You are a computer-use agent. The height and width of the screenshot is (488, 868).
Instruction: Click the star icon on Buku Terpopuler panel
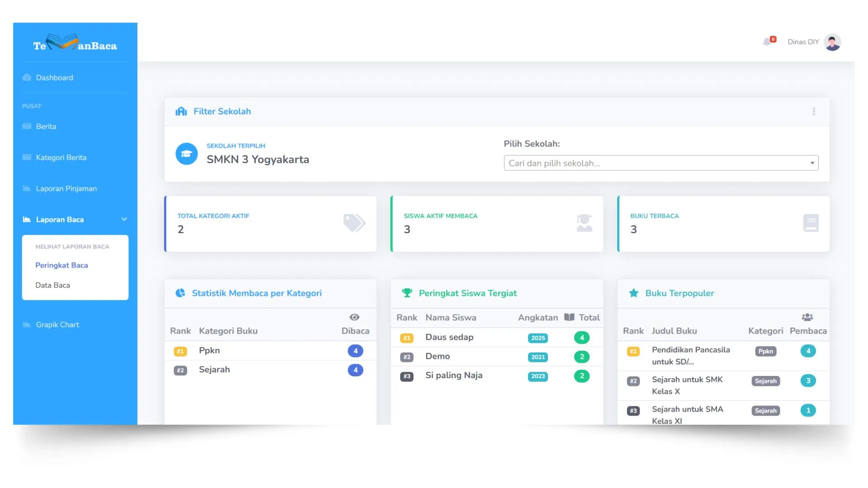pos(634,293)
